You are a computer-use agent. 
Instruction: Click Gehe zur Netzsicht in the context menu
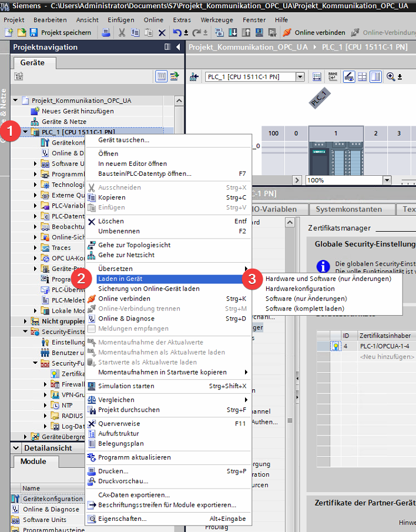tap(168, 255)
